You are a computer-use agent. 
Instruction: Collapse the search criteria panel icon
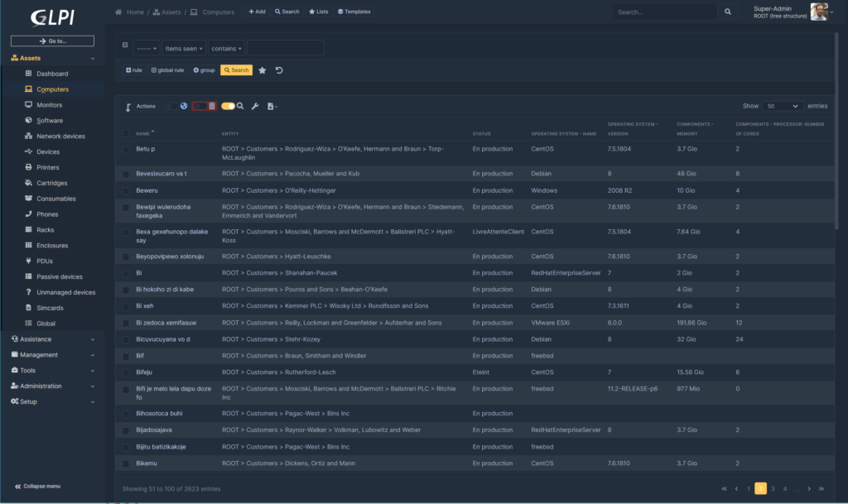pyautogui.click(x=125, y=46)
